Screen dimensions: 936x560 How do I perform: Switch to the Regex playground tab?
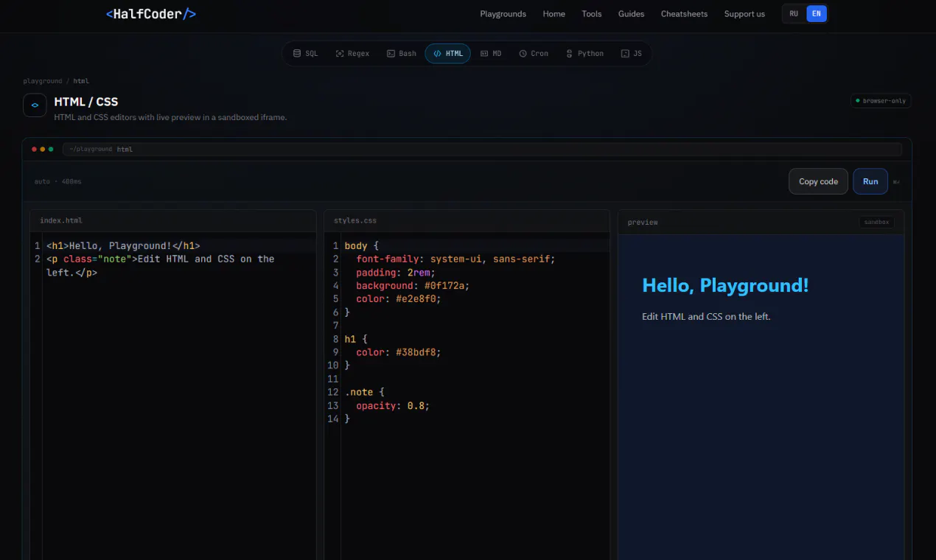click(352, 54)
